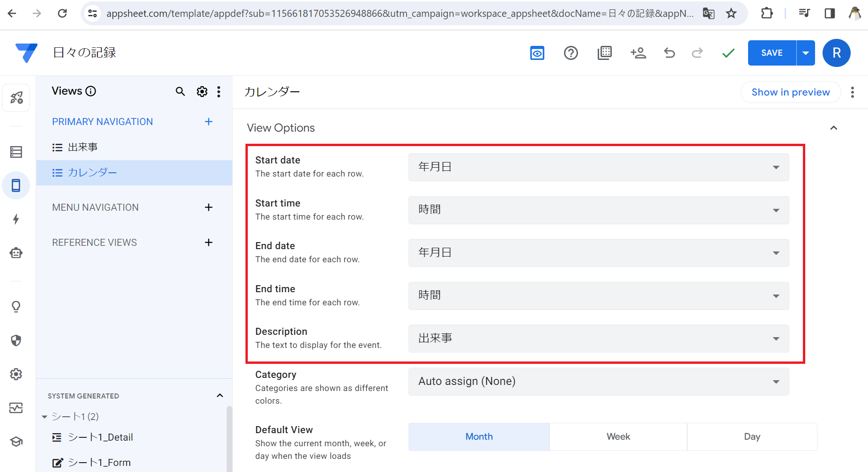This screenshot has height=472, width=868.
Task: Select the 出来事 view
Action: 134,147
